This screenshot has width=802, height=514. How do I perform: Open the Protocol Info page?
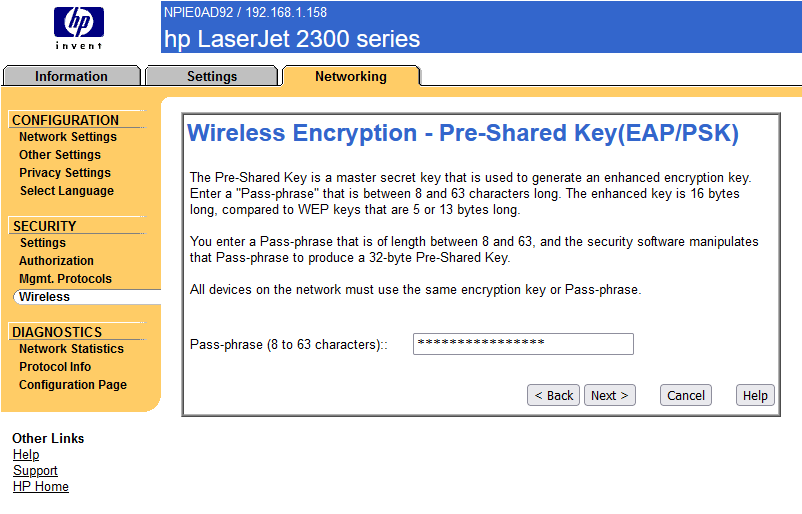click(x=55, y=367)
